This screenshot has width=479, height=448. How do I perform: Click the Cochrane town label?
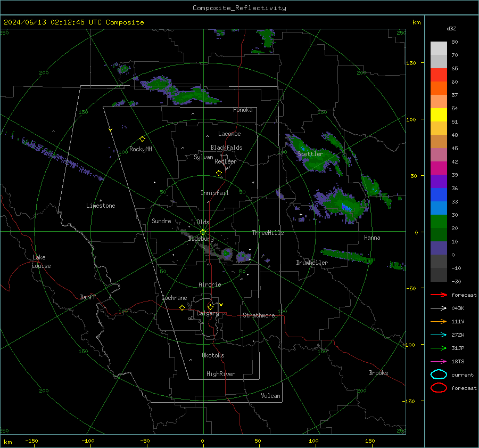(x=174, y=298)
